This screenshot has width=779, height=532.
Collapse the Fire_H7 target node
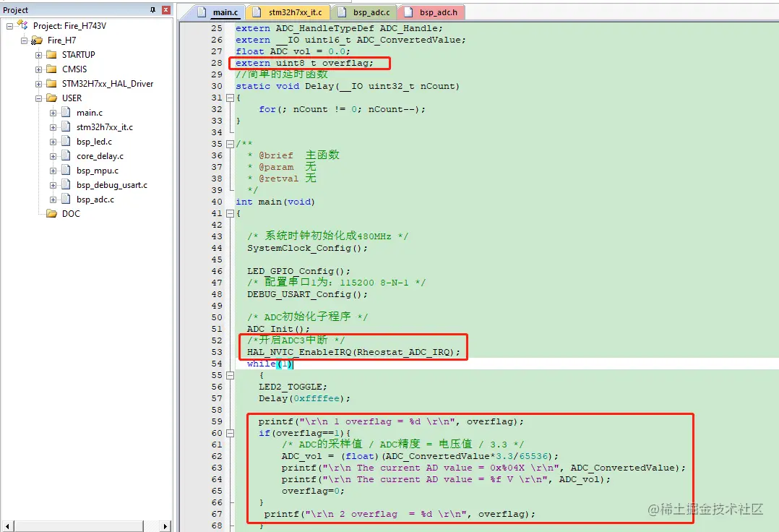coord(24,40)
